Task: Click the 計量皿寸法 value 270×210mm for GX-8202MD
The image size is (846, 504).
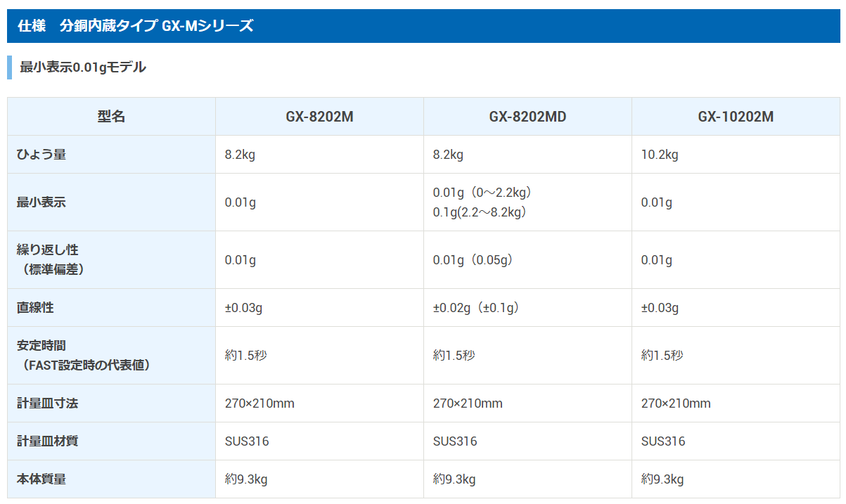Action: (468, 403)
